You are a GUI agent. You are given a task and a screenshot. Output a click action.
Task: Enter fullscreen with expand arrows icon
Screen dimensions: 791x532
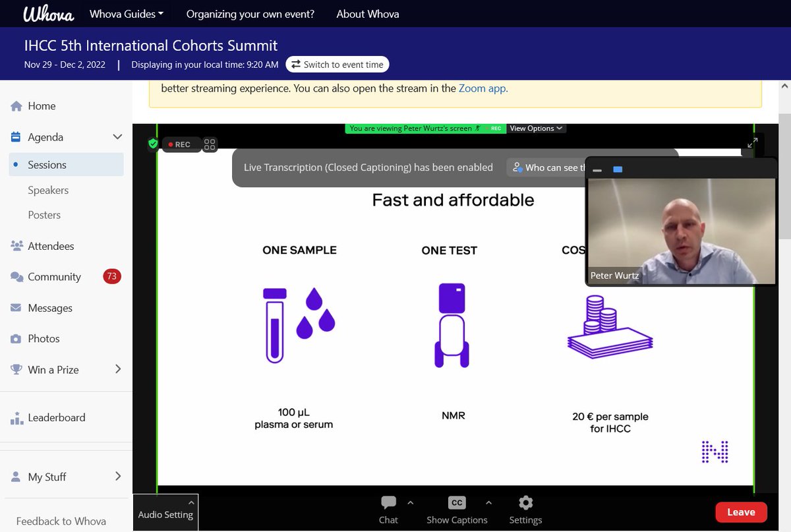pos(752,143)
